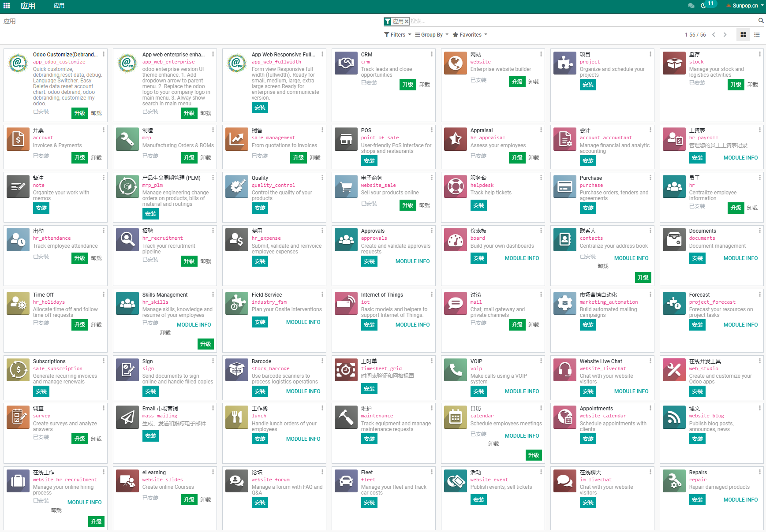Open the Group By dropdown
This screenshot has width=766, height=532.
click(x=432, y=35)
